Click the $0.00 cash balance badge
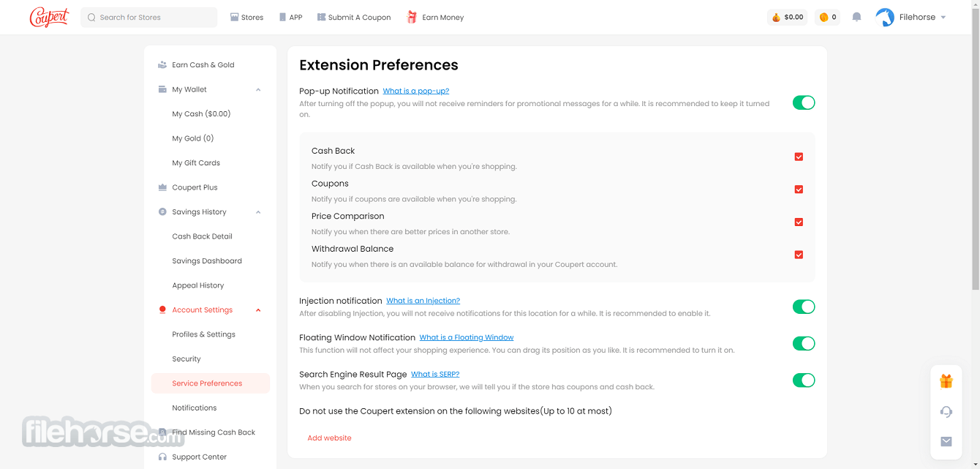The image size is (980, 469). pyautogui.click(x=787, y=17)
